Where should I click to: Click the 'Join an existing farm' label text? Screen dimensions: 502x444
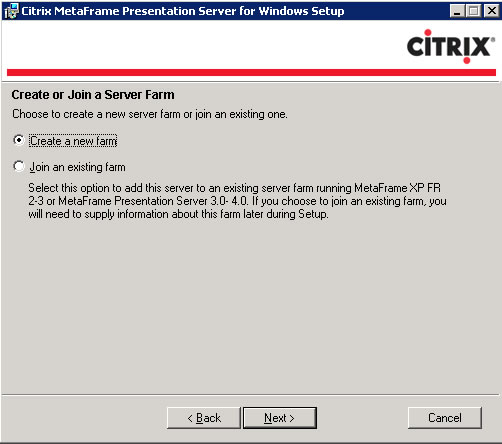[78, 167]
